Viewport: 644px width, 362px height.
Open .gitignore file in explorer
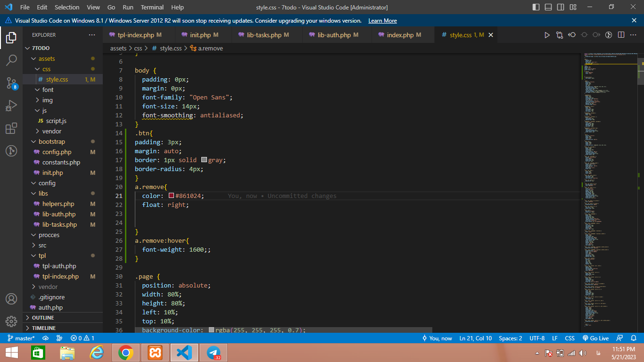pyautogui.click(x=63, y=297)
